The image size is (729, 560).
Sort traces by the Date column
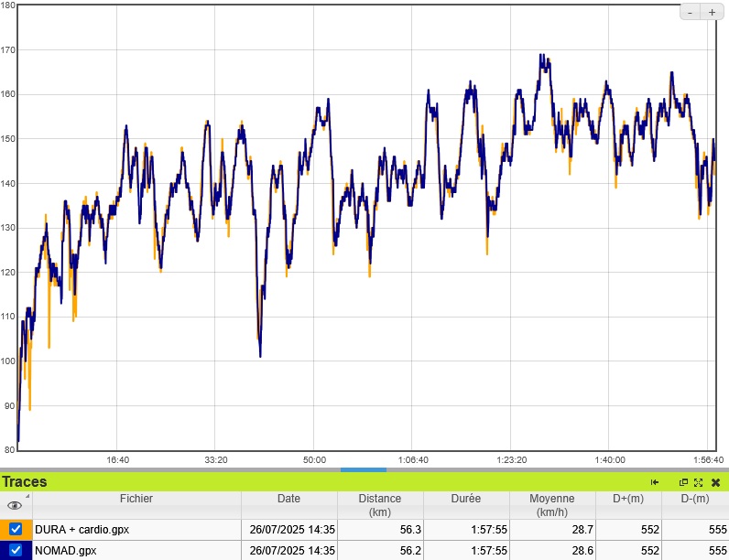(288, 499)
